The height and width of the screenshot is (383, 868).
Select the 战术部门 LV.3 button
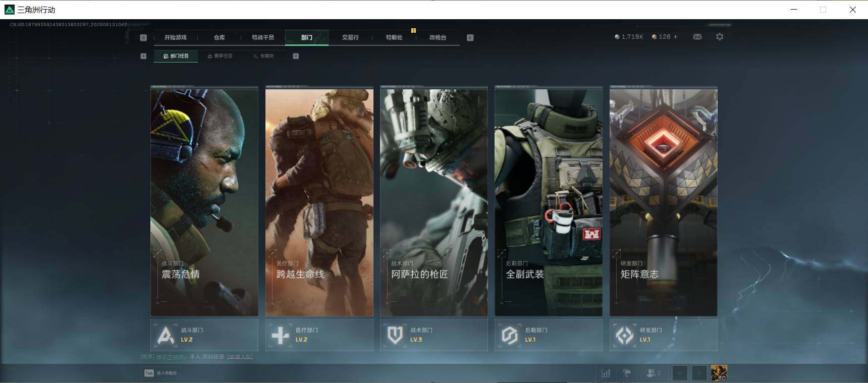point(434,335)
